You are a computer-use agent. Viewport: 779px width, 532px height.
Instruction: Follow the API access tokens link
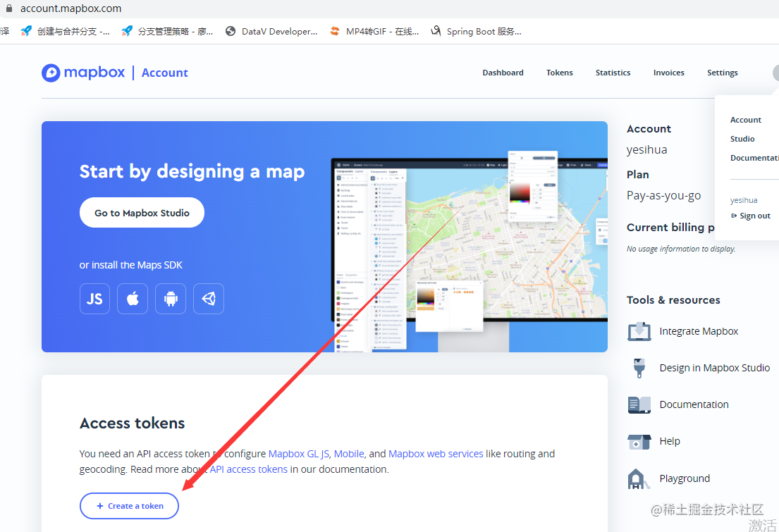click(x=248, y=469)
